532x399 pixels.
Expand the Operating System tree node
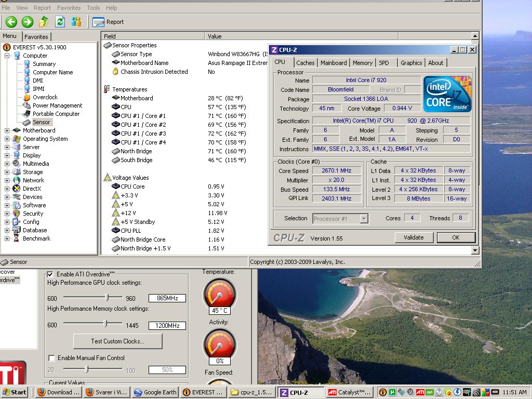point(7,139)
